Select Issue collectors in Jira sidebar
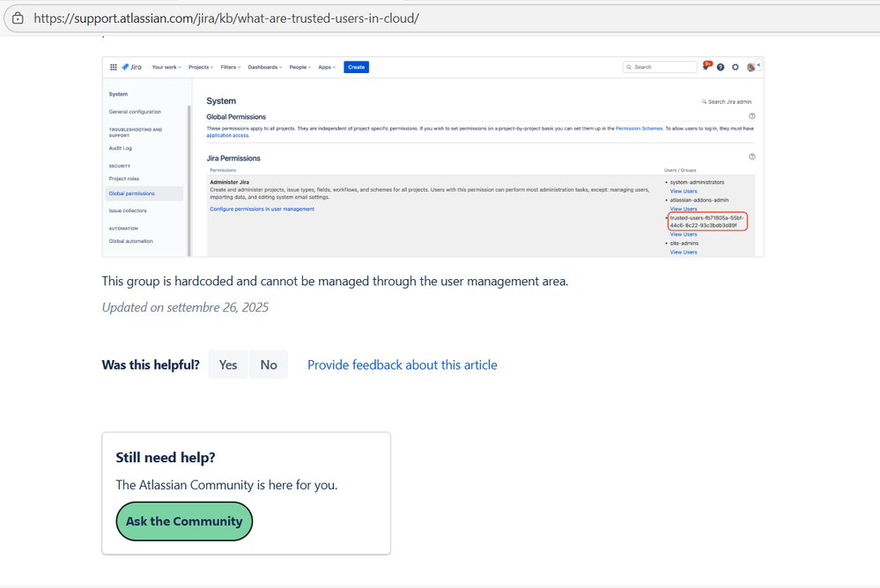This screenshot has height=588, width=880. click(128, 210)
